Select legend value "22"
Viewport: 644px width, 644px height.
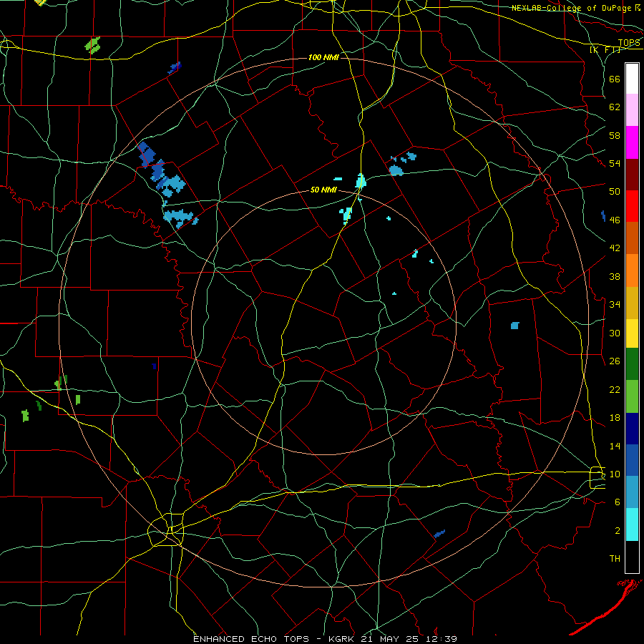point(615,389)
